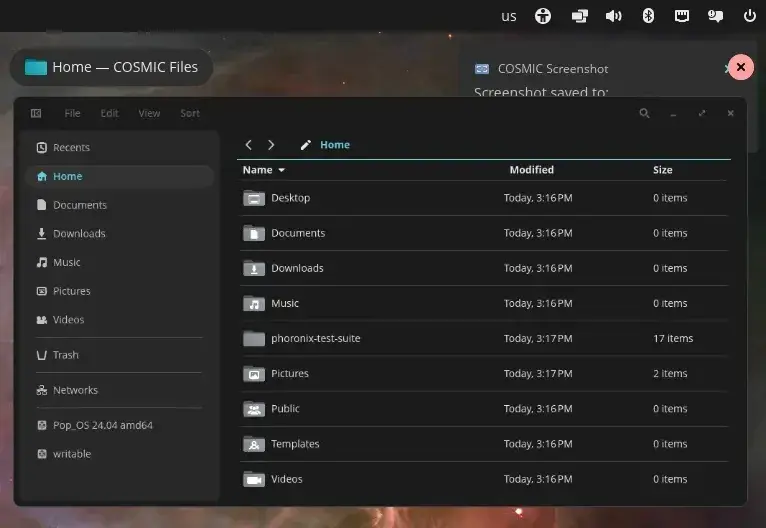
Task: Open the power menu icon
Action: 750,16
